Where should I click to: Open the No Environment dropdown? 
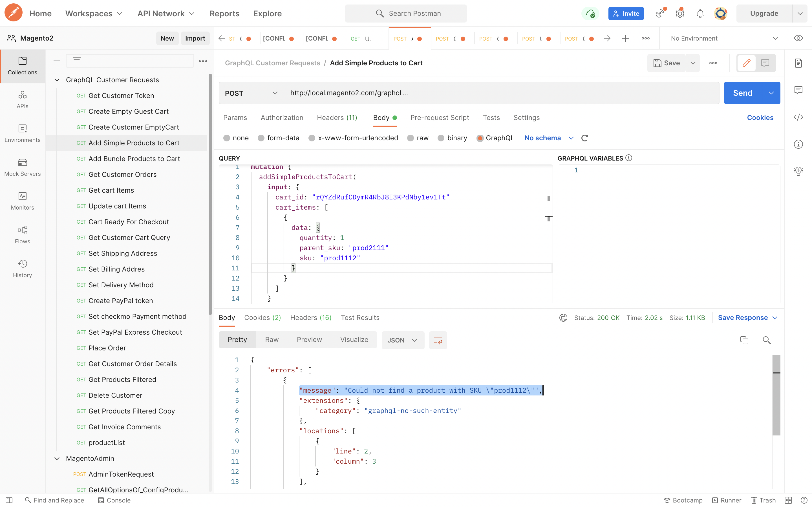(x=724, y=38)
